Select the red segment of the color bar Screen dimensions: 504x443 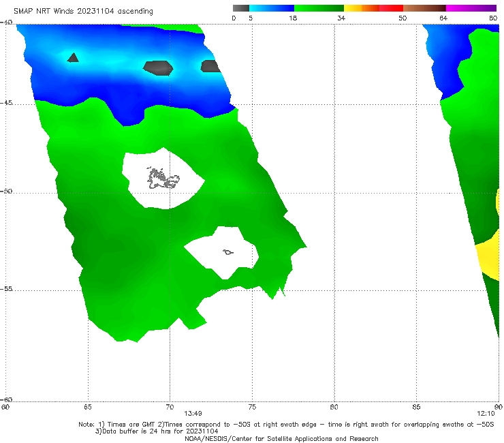391,8
